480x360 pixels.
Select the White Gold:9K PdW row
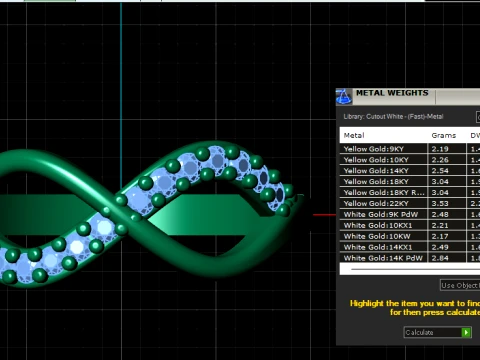click(x=410, y=214)
